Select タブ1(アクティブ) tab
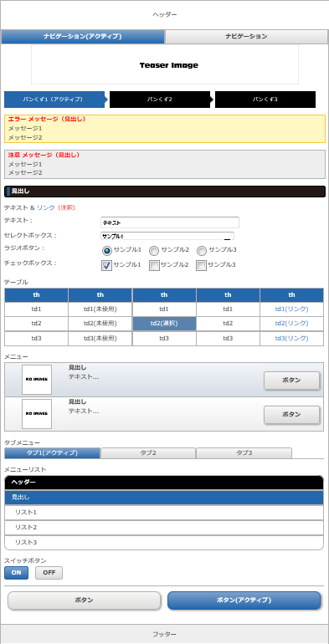The height and width of the screenshot is (644, 329). click(52, 453)
